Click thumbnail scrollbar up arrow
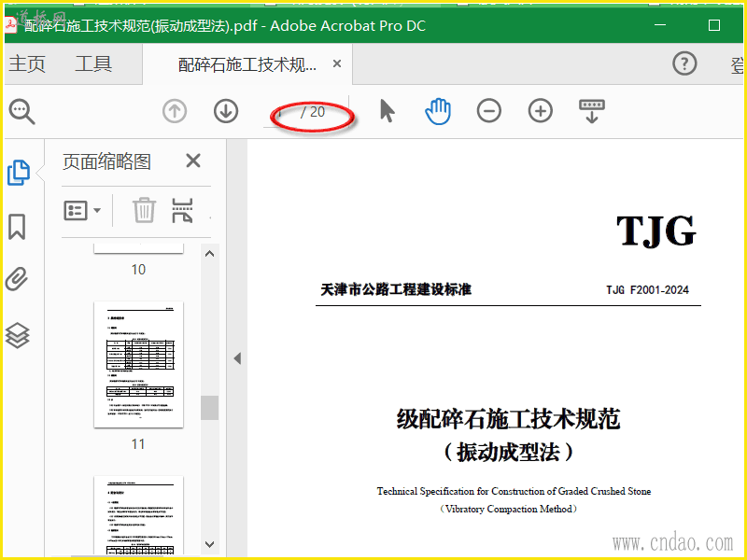Viewport: 747px width, 560px height. pyautogui.click(x=209, y=254)
